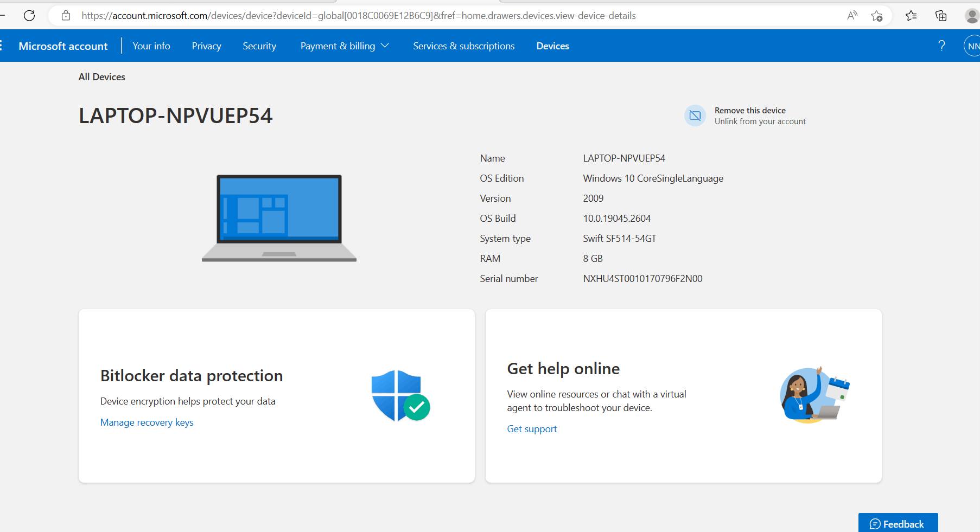Image resolution: width=980 pixels, height=532 pixels.
Task: Open the Favorites list icon
Action: tap(911, 16)
